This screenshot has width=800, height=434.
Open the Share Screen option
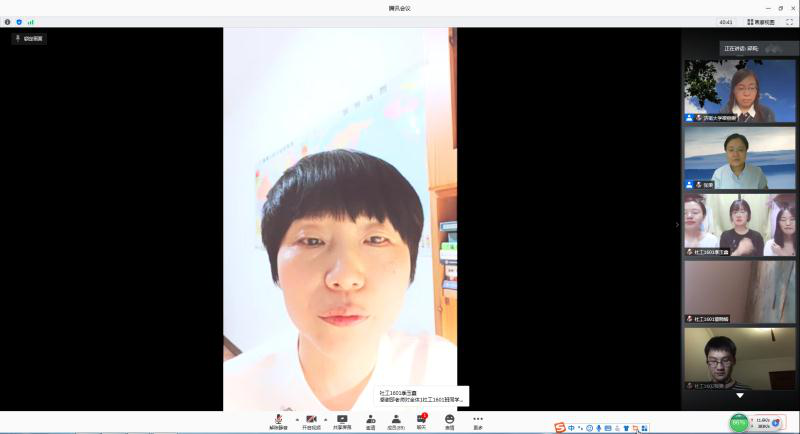click(x=342, y=420)
